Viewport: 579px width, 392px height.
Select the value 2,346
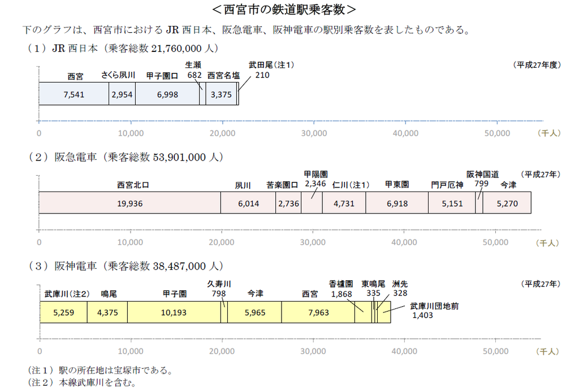(x=316, y=184)
